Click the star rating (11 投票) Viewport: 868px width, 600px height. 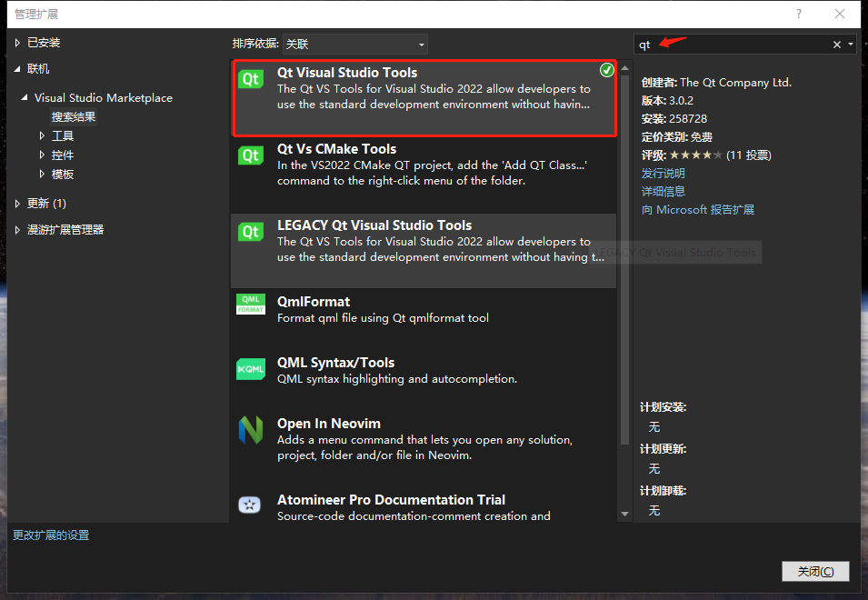[x=706, y=155]
